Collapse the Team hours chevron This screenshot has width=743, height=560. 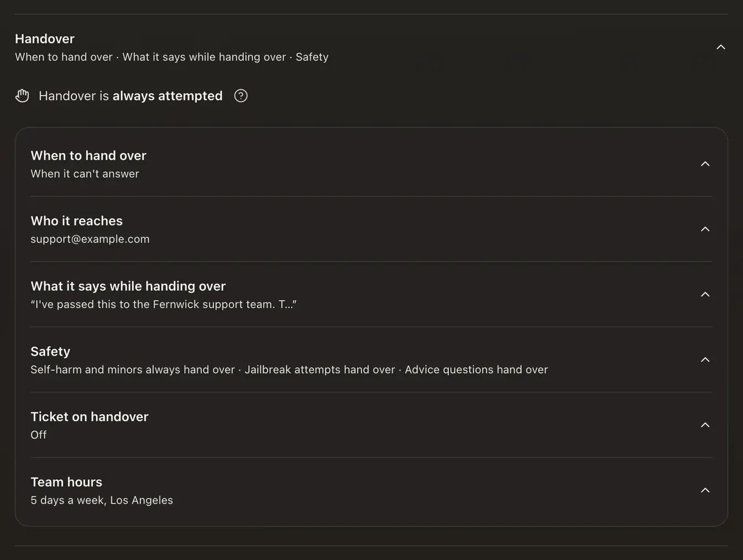[705, 490]
